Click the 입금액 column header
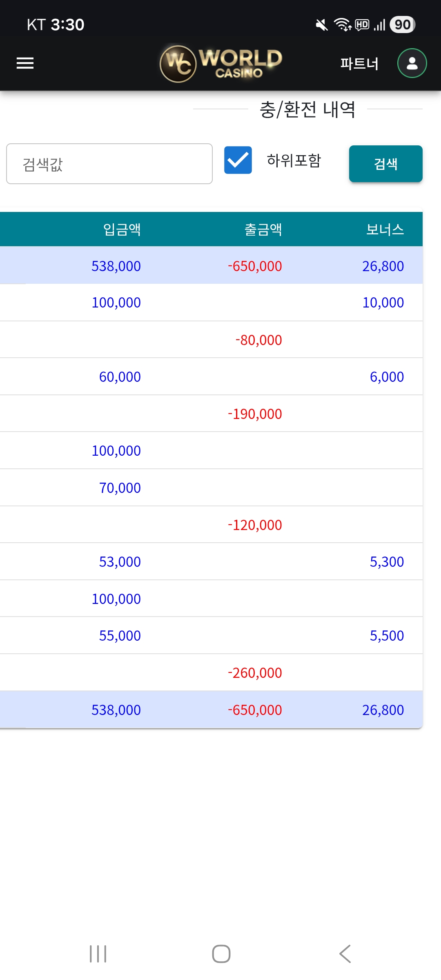The height and width of the screenshot is (980, 441). click(122, 229)
